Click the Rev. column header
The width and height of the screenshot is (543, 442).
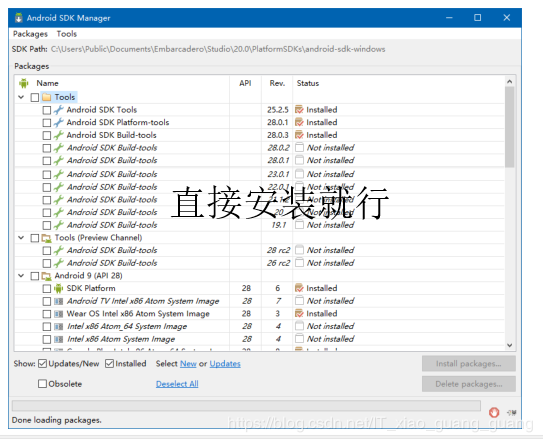pyautogui.click(x=277, y=83)
